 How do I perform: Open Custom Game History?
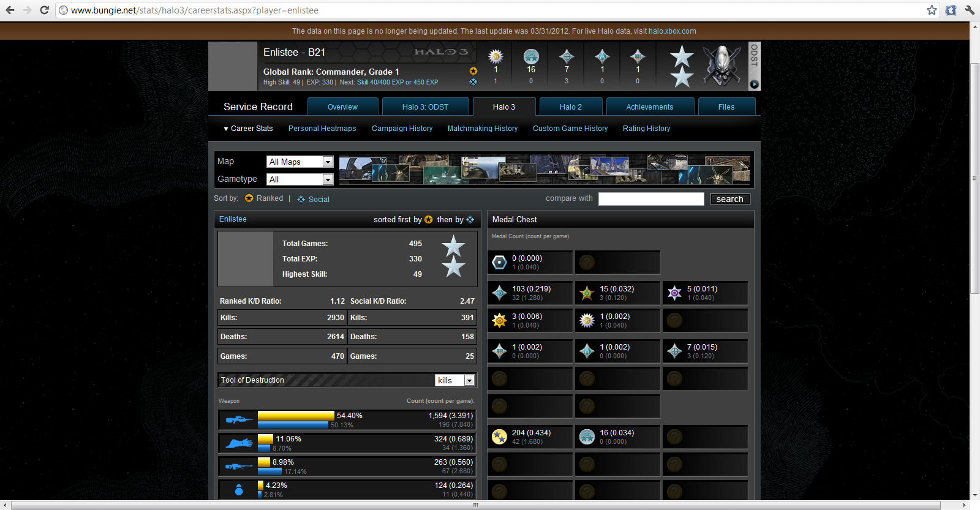click(x=570, y=129)
